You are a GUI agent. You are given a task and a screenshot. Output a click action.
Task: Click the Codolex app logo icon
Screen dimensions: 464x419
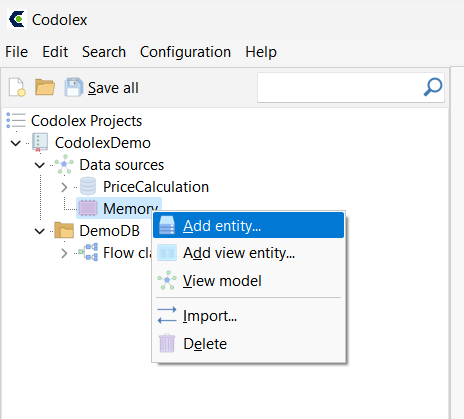(x=17, y=19)
